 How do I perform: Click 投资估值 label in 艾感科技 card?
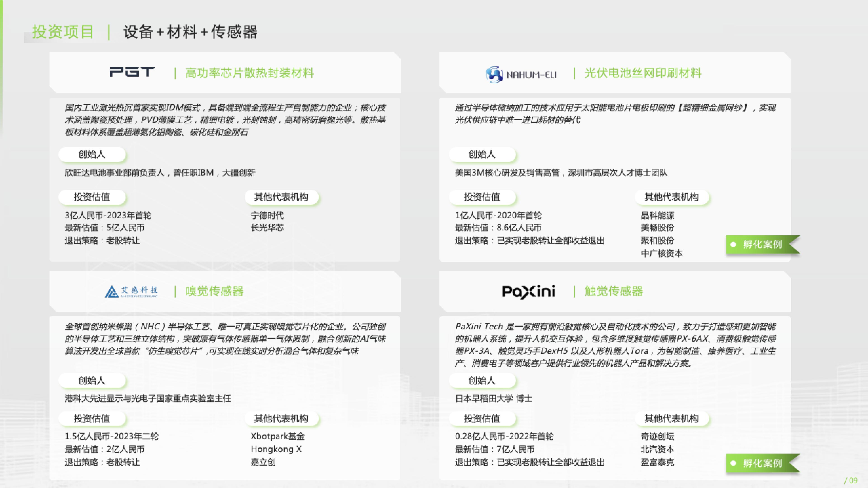point(92,418)
